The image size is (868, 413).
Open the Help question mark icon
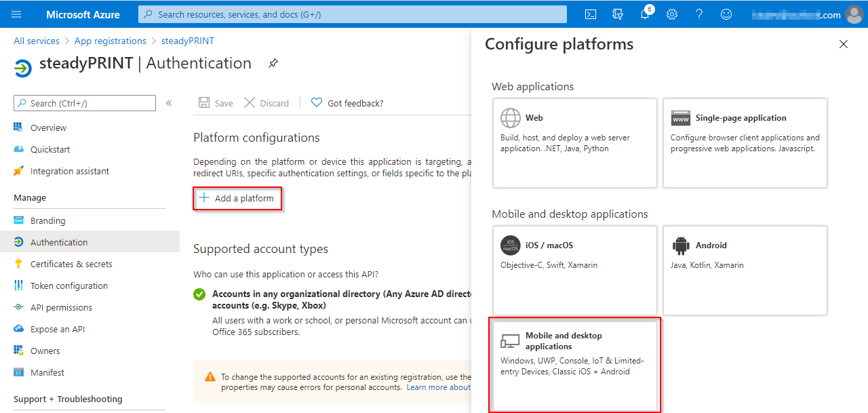point(699,14)
